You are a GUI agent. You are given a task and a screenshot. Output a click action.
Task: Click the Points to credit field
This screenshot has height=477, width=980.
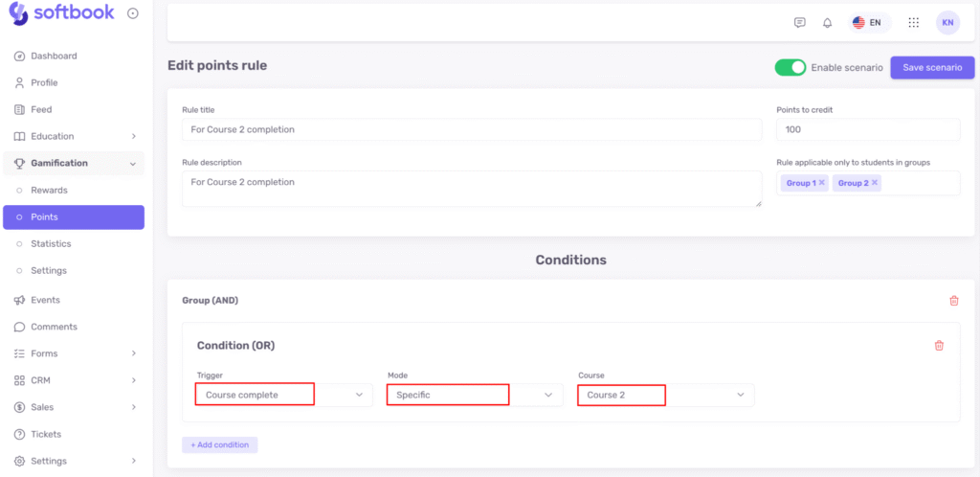pos(867,129)
